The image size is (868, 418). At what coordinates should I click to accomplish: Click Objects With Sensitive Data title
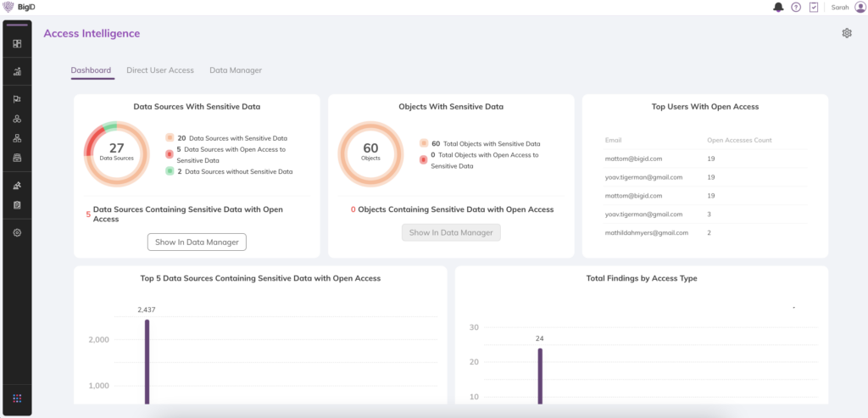pyautogui.click(x=451, y=107)
